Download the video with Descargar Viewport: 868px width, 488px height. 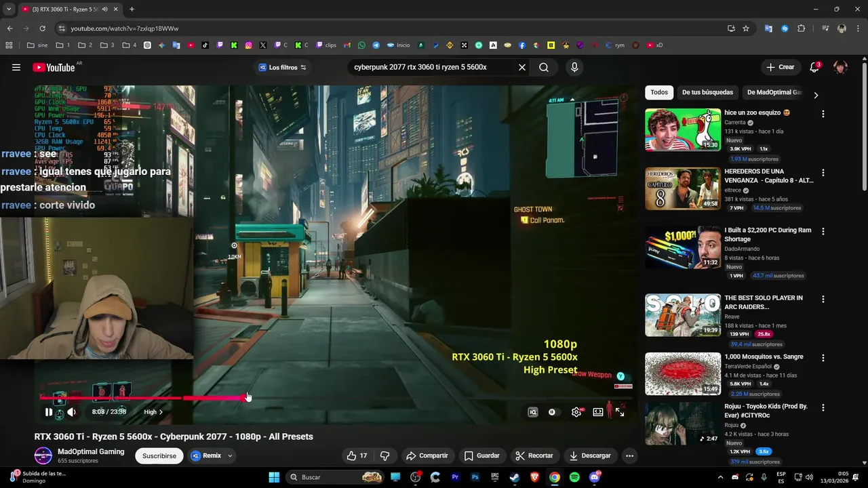[x=590, y=455]
